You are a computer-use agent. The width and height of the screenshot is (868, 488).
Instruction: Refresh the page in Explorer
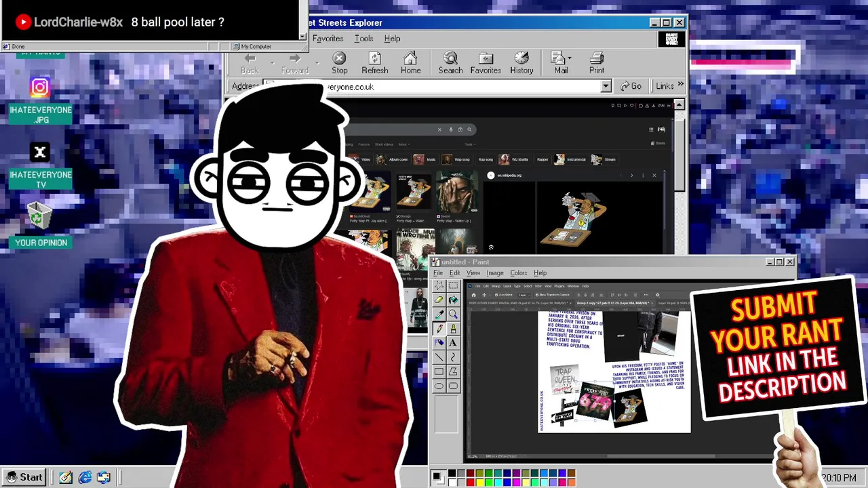point(375,63)
